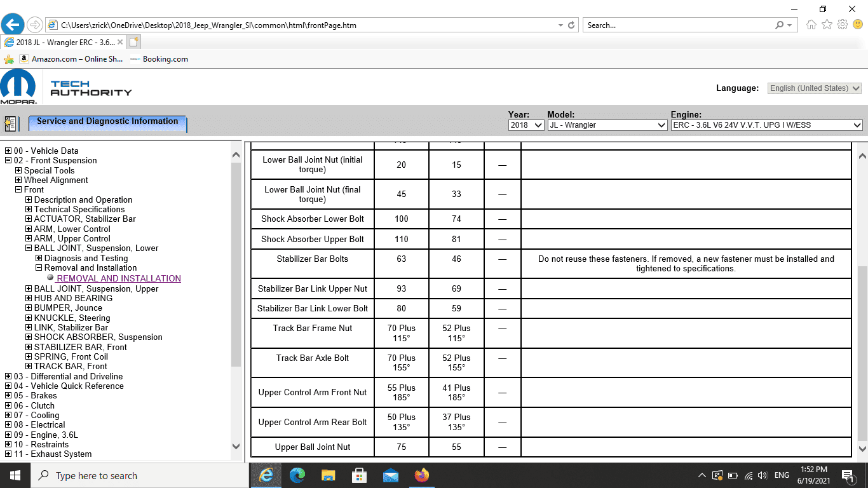Click the bullet icon beside REMOVAL AND INSTALLATION
Image resolution: width=868 pixels, height=488 pixels.
point(50,278)
